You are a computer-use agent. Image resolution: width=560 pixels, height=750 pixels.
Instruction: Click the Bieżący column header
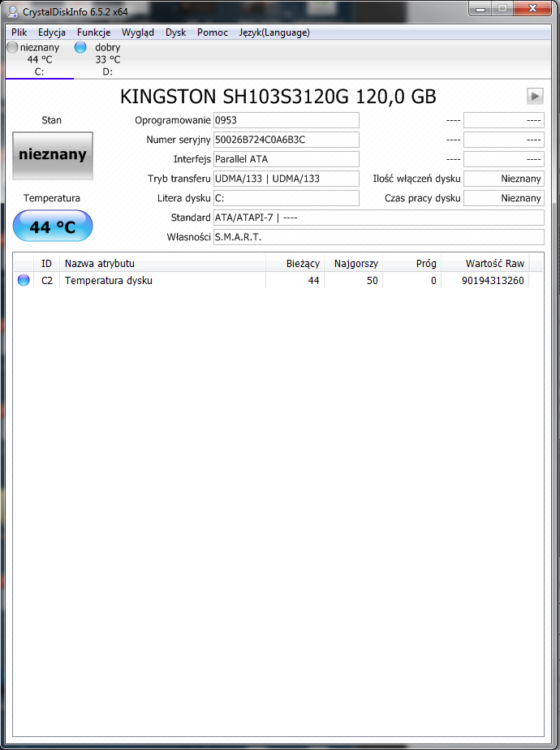click(x=295, y=264)
